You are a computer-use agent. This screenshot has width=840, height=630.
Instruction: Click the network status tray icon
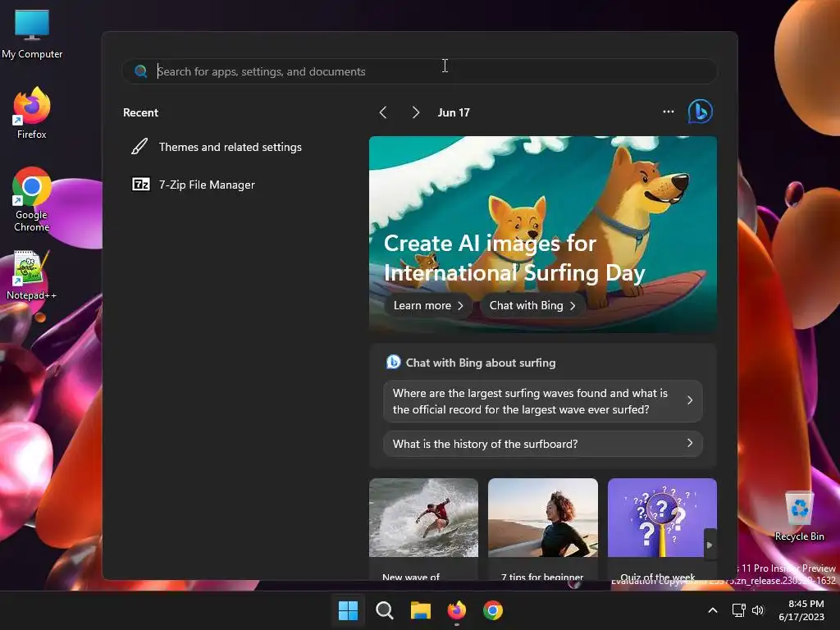pos(739,610)
